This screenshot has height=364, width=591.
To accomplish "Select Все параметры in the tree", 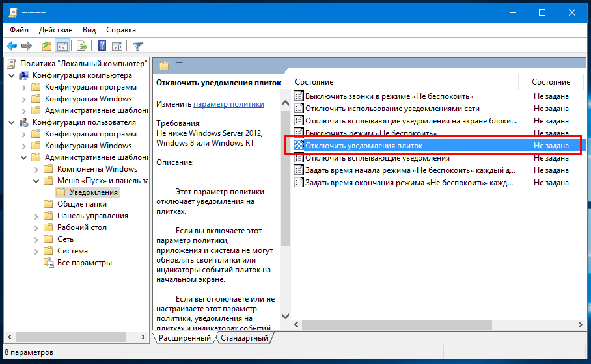I will (85, 263).
